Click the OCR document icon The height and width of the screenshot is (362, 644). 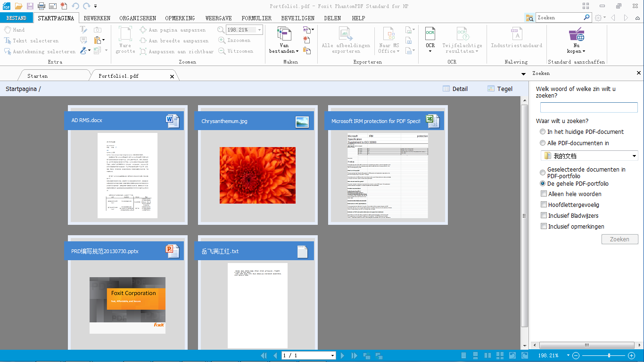(430, 34)
